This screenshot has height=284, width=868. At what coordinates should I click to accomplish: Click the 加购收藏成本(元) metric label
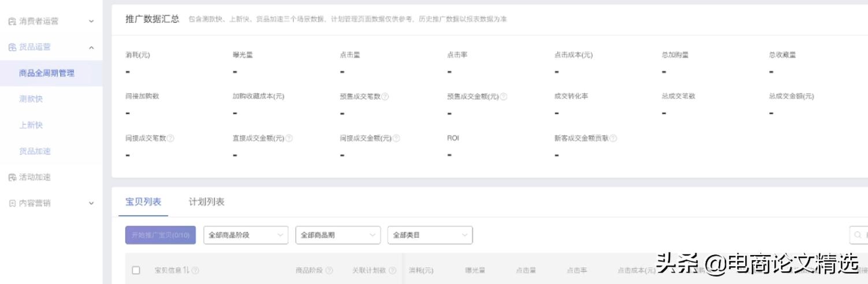(258, 97)
